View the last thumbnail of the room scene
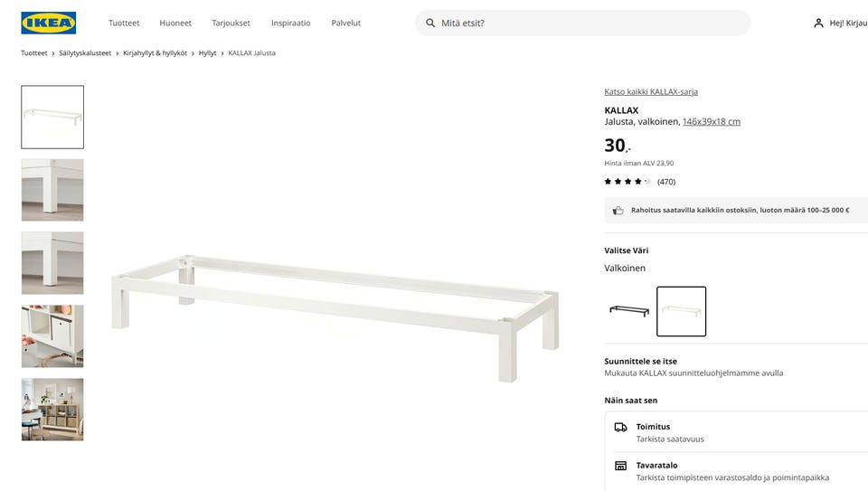 52,409
